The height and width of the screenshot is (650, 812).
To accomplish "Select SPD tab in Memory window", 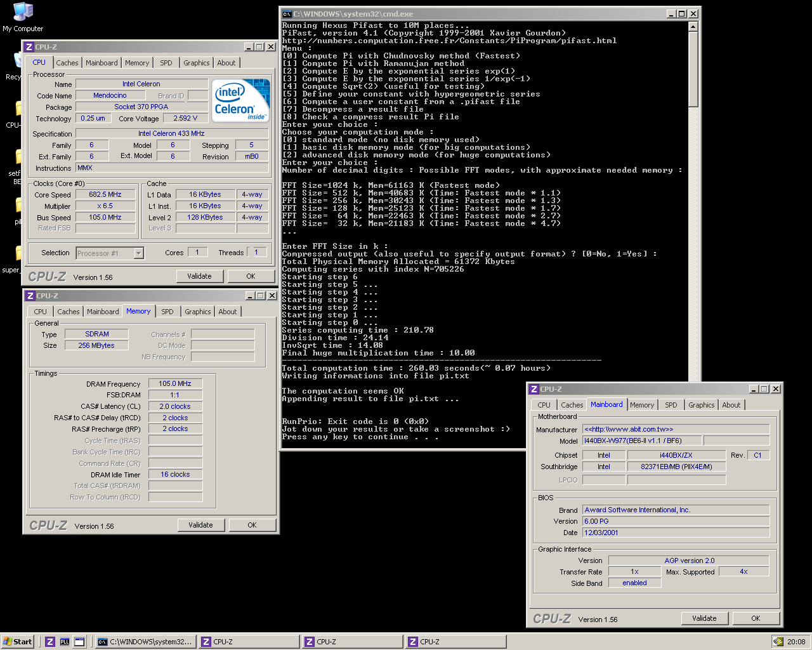I will [167, 312].
